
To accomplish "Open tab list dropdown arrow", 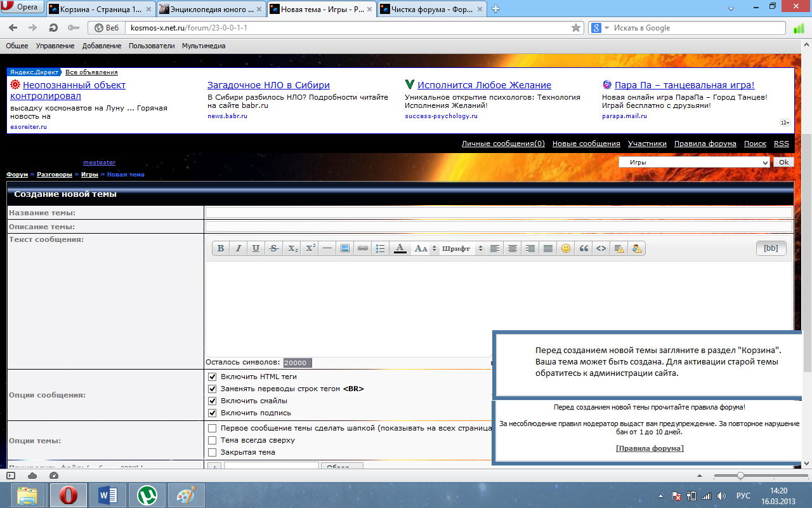I will [731, 8].
